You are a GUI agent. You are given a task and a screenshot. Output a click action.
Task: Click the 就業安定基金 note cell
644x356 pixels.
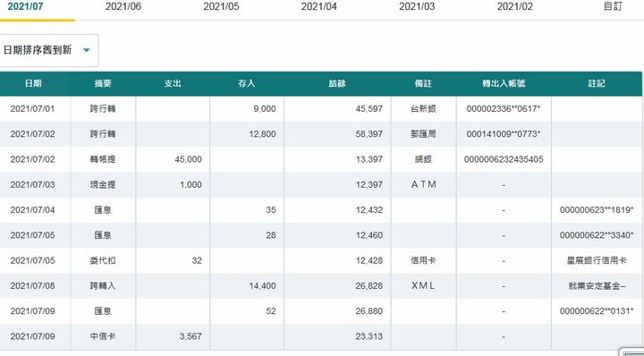597,286
